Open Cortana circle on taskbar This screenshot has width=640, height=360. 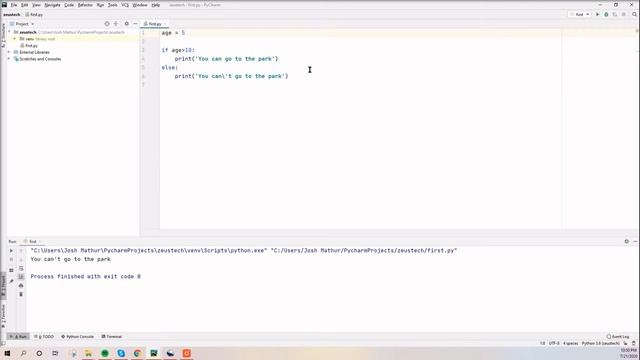pos(39,353)
